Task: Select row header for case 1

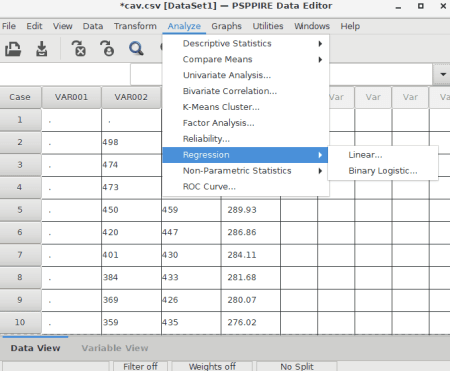Action: [x=20, y=120]
